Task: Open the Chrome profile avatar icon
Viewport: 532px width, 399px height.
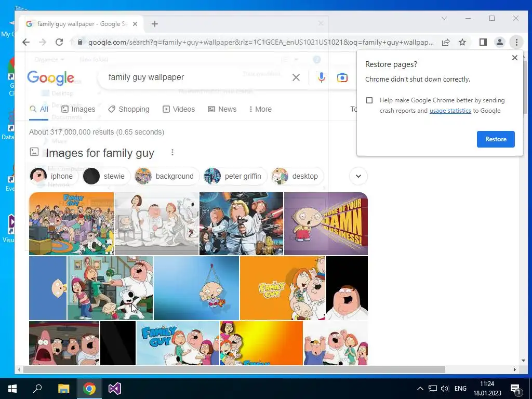Action: (x=499, y=42)
